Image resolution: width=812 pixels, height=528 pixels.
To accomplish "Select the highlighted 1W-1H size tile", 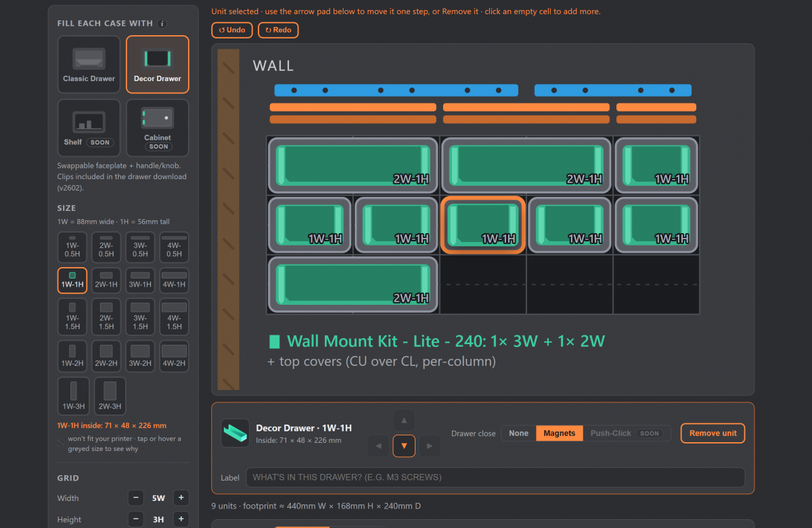I will pyautogui.click(x=72, y=281).
